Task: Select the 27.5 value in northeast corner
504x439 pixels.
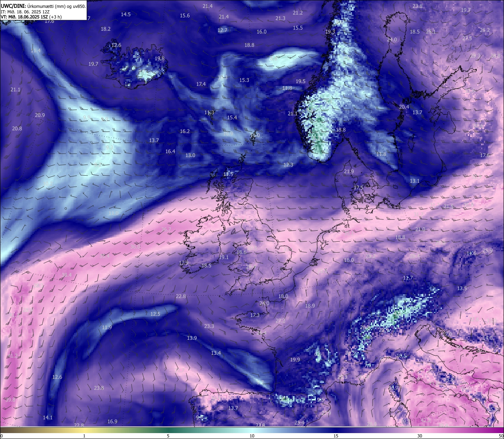Action: point(467,39)
